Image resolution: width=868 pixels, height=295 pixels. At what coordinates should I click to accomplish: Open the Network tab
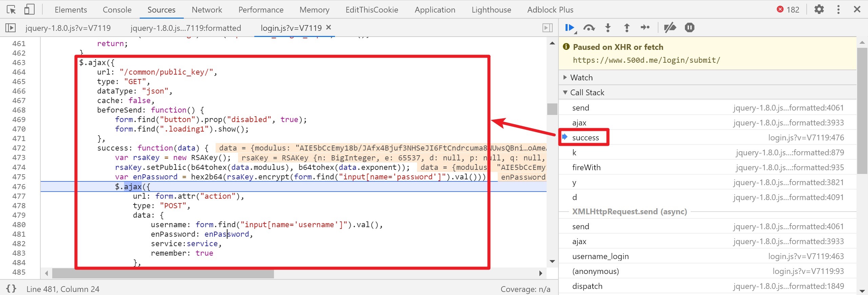(207, 10)
